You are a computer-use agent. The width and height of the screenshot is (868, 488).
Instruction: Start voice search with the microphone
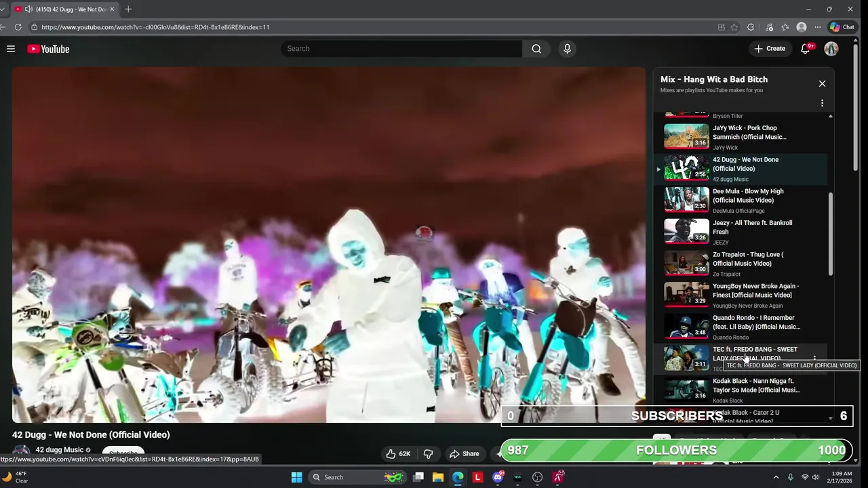tap(568, 49)
